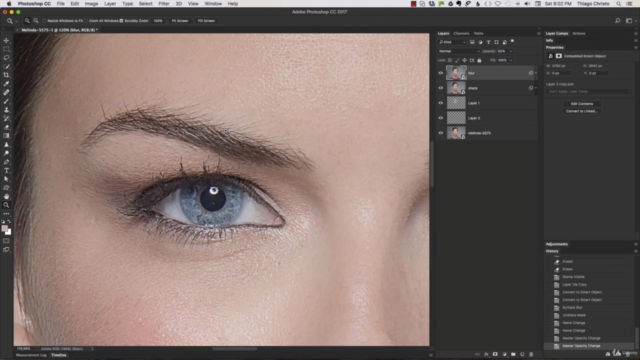Click lock position icon in Layers
This screenshot has width=640, height=360.
click(x=464, y=60)
